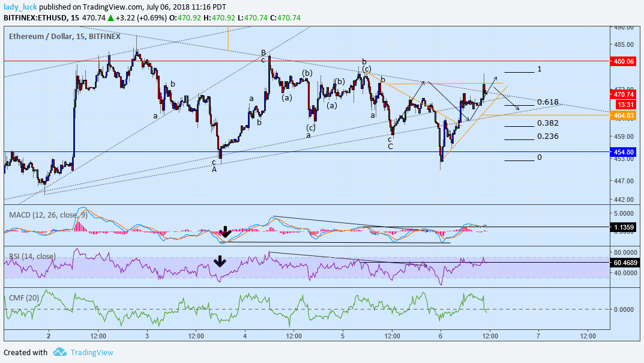Click the Ethereum / Dollar, 15, BITFINEX chart title
The image size is (644, 363).
click(x=65, y=36)
